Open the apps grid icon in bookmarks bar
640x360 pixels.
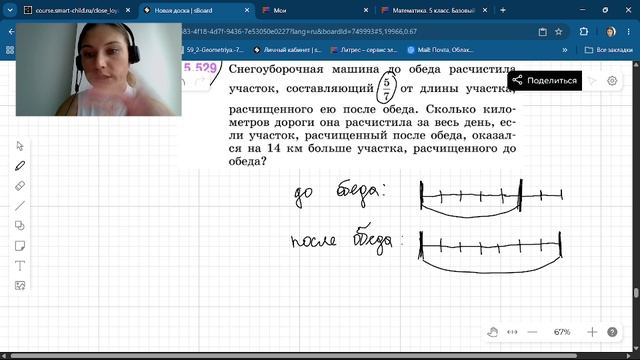coord(10,50)
